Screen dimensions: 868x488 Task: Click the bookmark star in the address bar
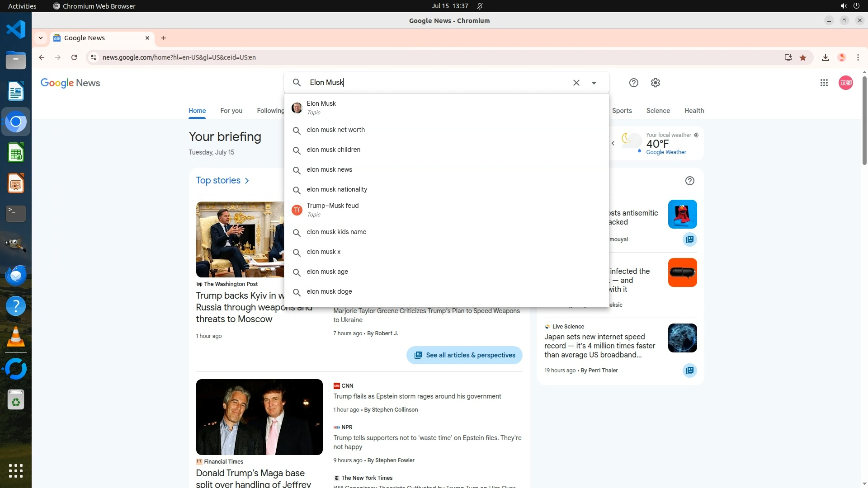[803, 57]
